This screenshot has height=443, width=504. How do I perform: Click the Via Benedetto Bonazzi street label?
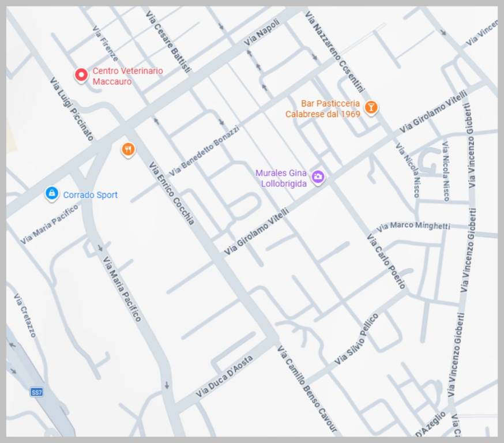(x=204, y=151)
